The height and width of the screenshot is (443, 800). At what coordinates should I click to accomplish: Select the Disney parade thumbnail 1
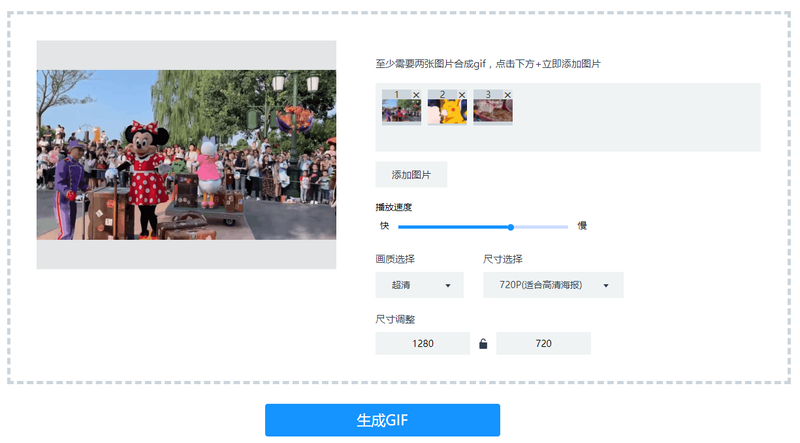click(x=402, y=110)
